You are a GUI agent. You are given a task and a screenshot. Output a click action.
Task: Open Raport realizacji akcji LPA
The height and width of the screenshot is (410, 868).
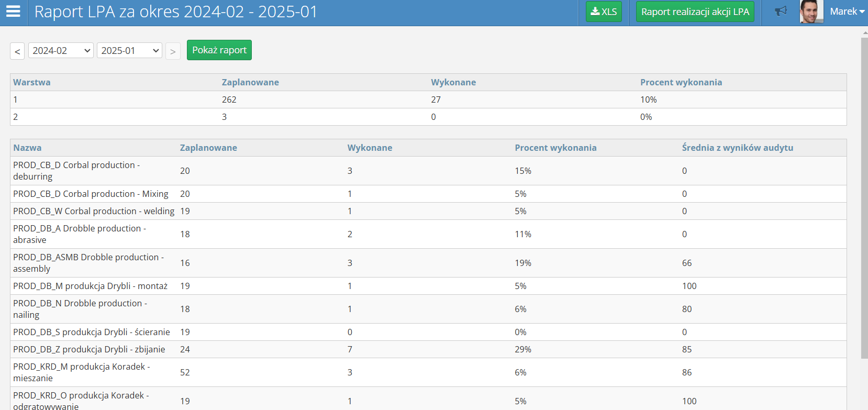695,12
